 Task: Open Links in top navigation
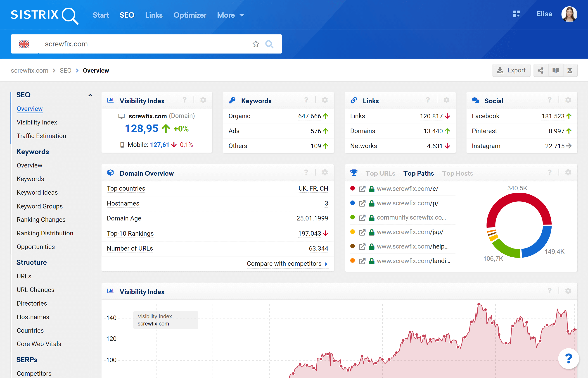click(154, 15)
